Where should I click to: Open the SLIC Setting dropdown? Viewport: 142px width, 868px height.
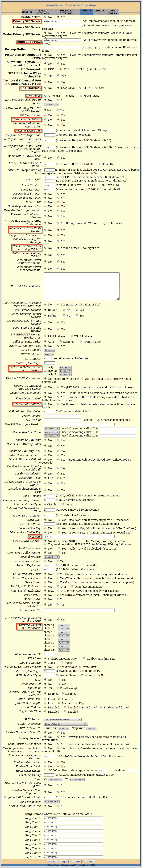click(x=63, y=719)
